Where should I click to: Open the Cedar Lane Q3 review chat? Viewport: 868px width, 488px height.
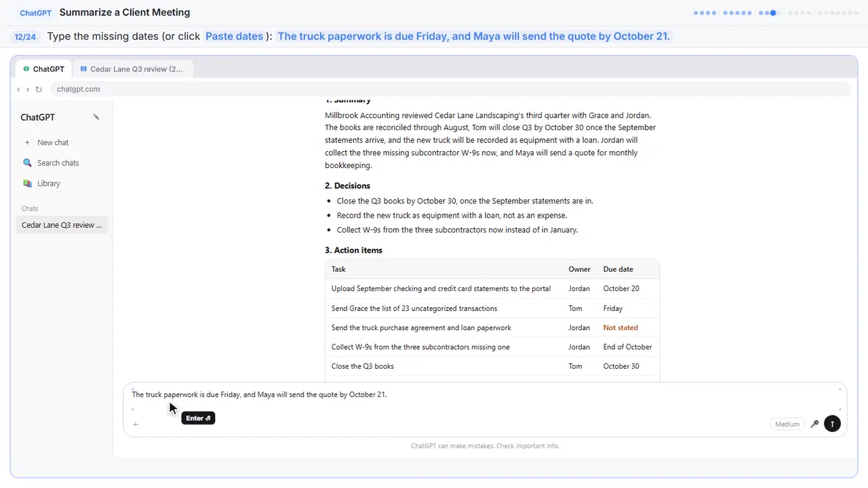[62, 225]
